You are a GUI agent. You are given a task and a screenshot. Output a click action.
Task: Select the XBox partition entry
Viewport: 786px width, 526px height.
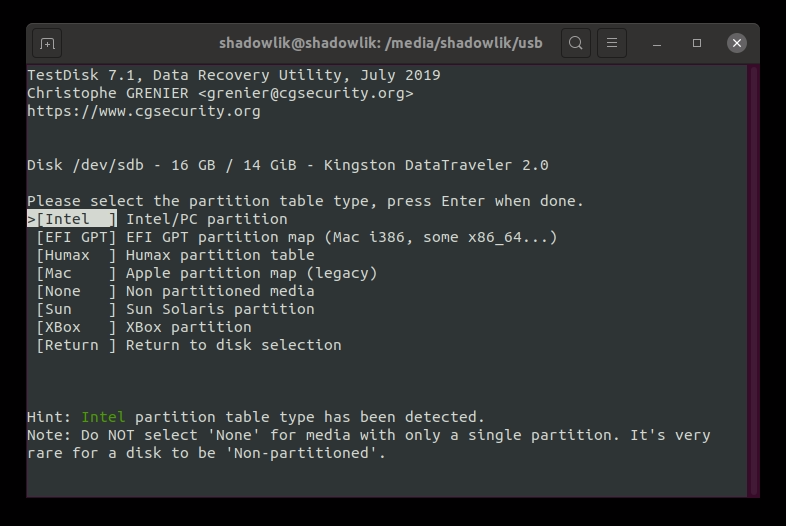point(143,327)
